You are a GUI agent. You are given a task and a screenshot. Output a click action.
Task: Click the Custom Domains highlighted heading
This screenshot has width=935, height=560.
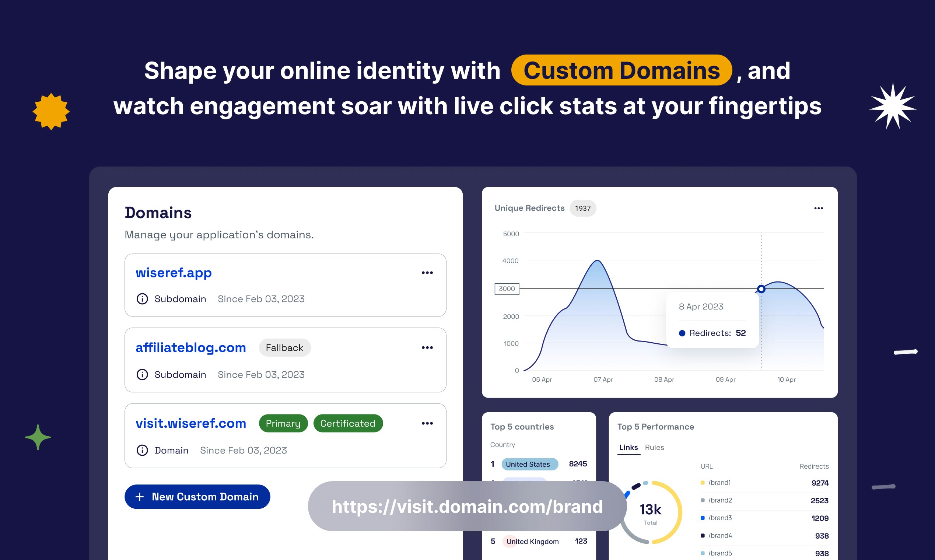pos(621,70)
